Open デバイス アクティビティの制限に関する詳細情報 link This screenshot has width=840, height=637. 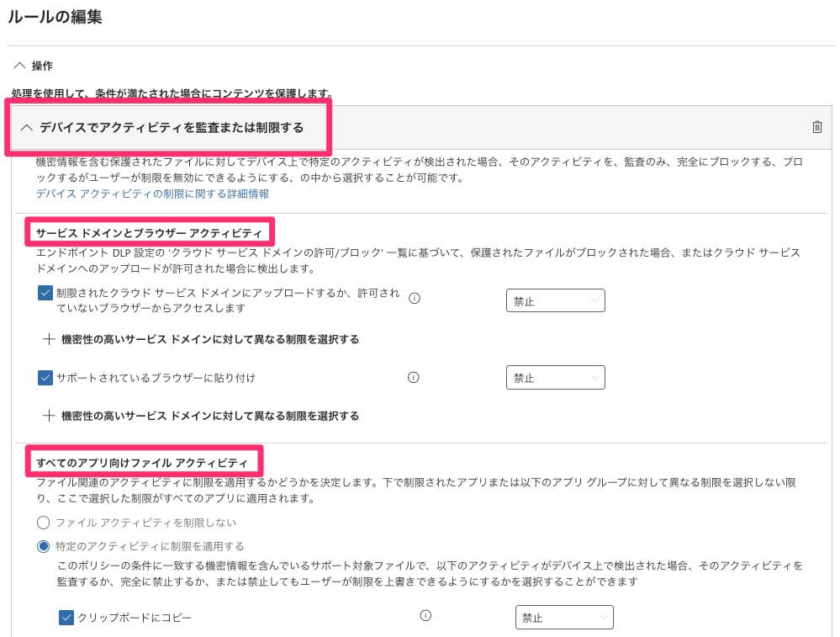pos(152,194)
